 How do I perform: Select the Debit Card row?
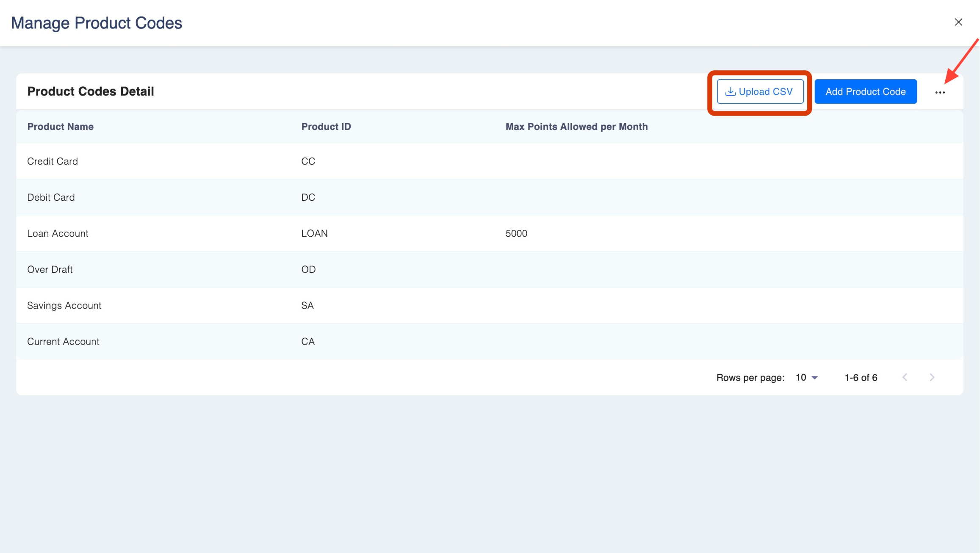(51, 197)
